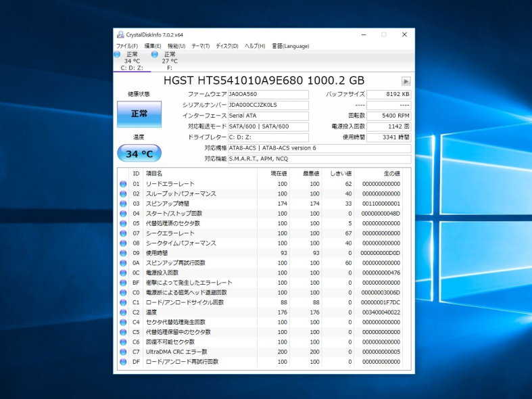
Task: Click the status orb for ID C4 row
Action: 123,323
